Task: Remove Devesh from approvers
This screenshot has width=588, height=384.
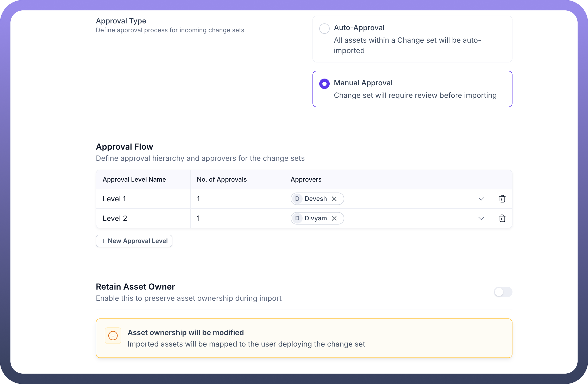Action: tap(334, 199)
